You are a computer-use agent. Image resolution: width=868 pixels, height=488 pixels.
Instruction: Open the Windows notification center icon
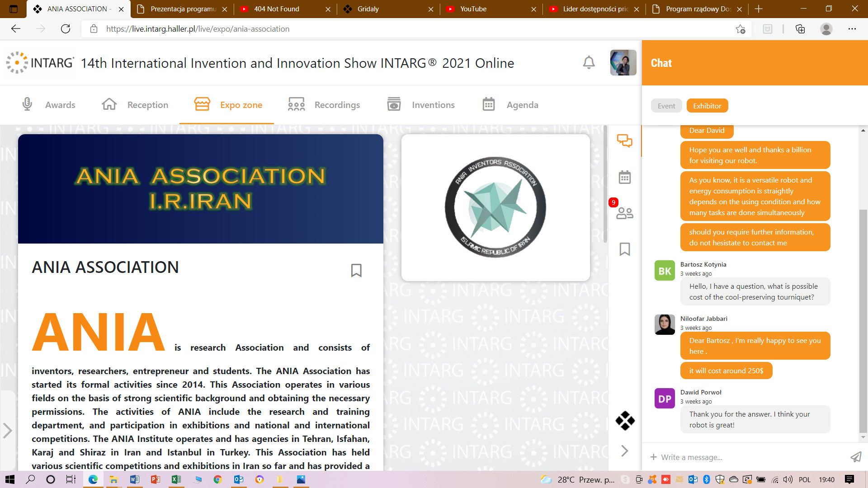[849, 479]
